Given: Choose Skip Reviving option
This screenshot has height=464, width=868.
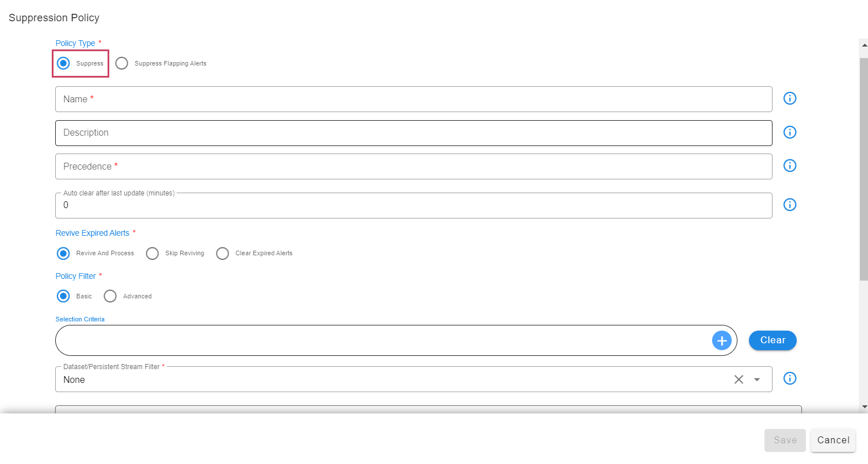Looking at the screenshot, I should pos(152,254).
